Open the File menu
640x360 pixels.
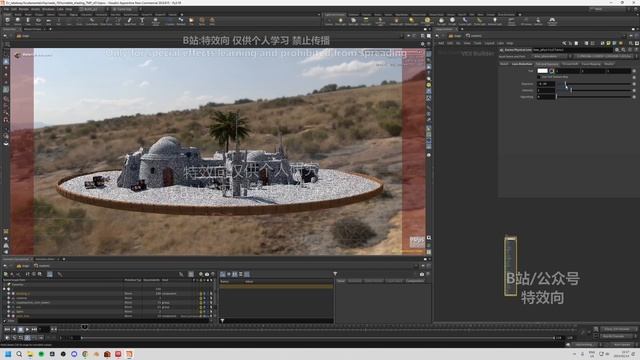[x=7, y=9]
